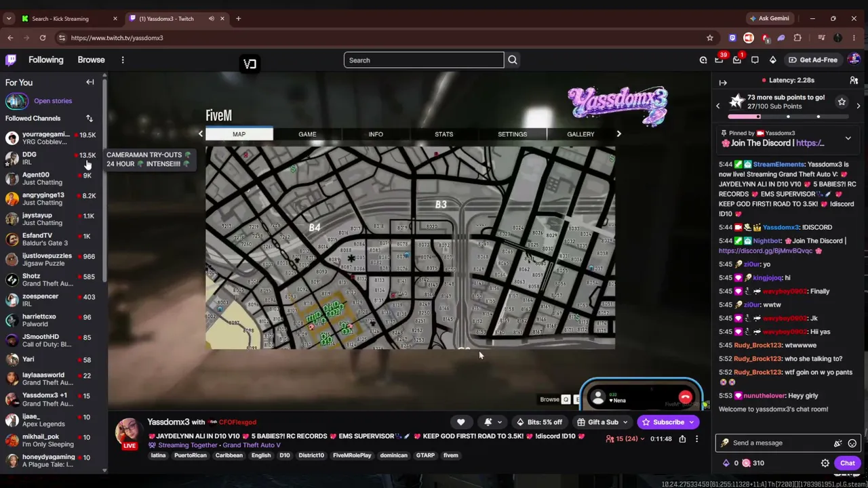Open channel points balance showing 310
The image size is (868, 488).
(x=753, y=464)
